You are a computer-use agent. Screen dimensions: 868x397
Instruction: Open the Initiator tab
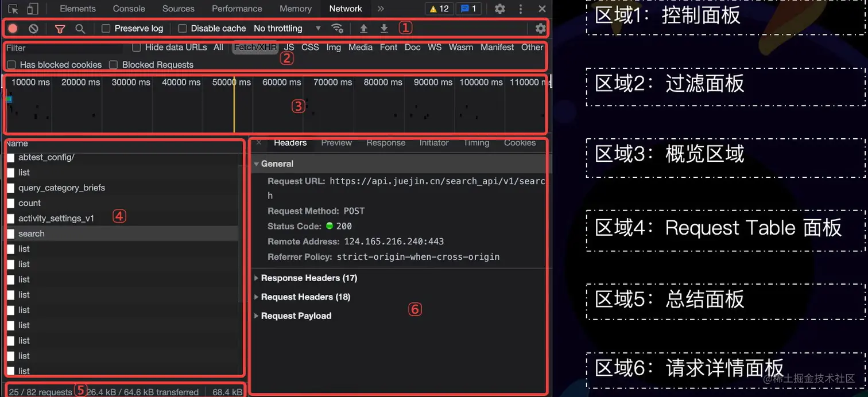click(434, 142)
